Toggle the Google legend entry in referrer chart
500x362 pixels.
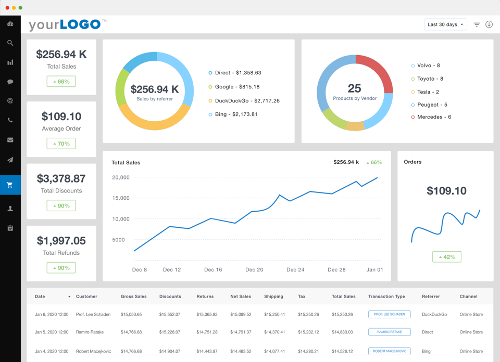(x=234, y=87)
